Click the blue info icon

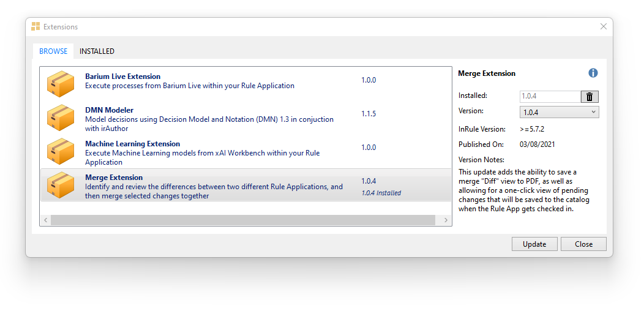tap(593, 73)
